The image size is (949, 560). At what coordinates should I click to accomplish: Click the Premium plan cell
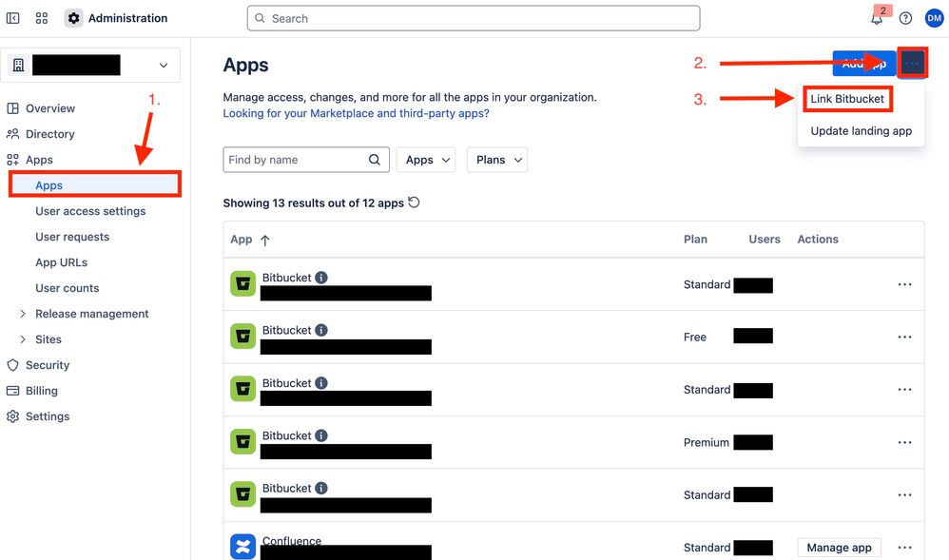click(x=707, y=442)
